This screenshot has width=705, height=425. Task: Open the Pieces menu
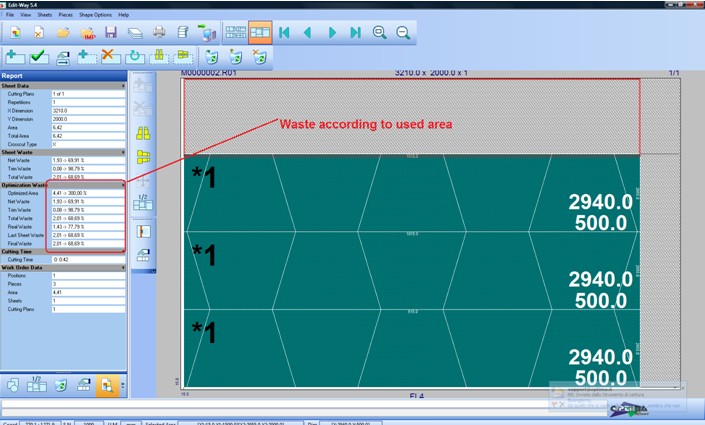(65, 15)
